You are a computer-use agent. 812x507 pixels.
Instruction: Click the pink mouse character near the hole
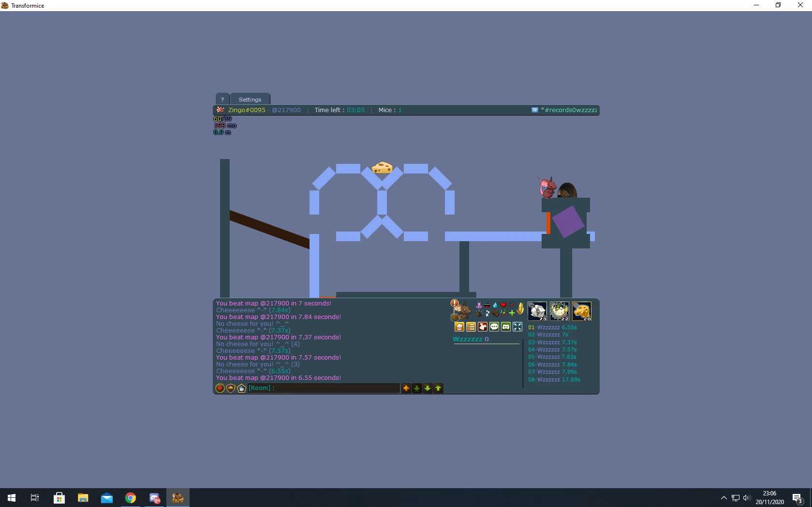pyautogui.click(x=547, y=188)
